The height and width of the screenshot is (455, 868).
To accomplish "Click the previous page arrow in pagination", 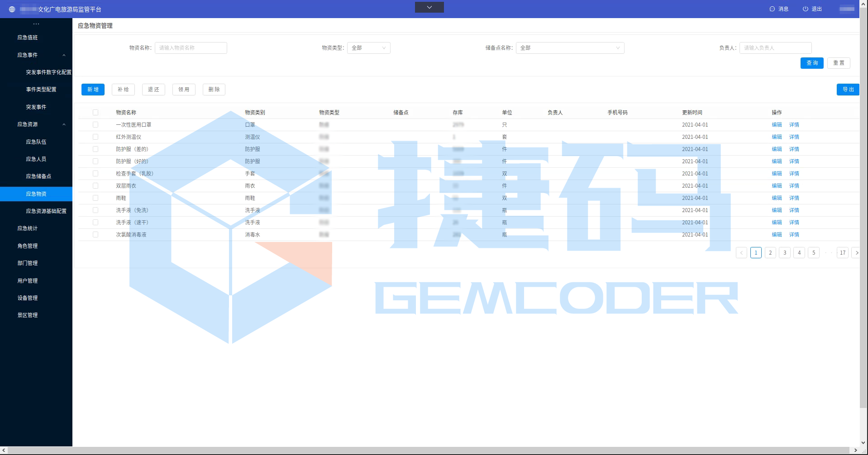I will (x=741, y=253).
